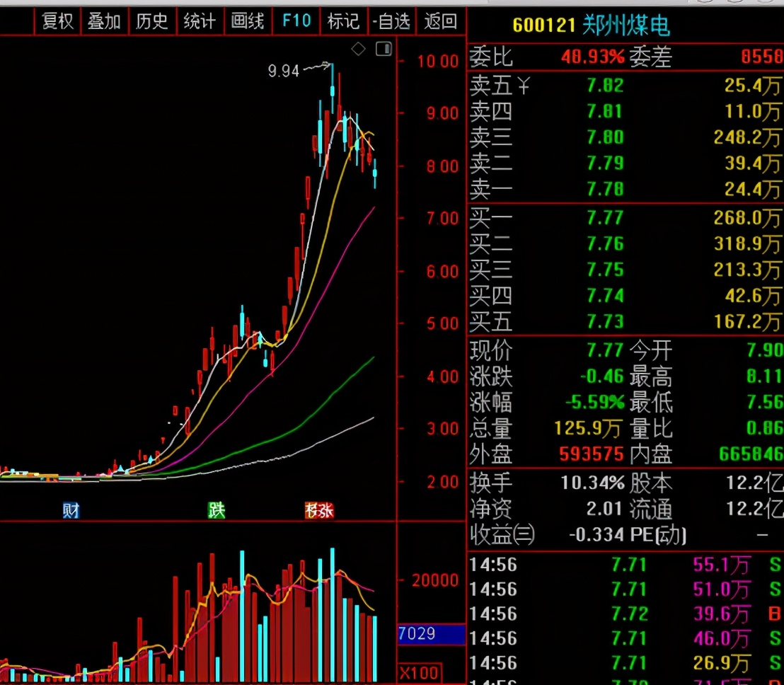Click the 换手 value 10.34%
The image size is (784, 685).
(x=592, y=483)
